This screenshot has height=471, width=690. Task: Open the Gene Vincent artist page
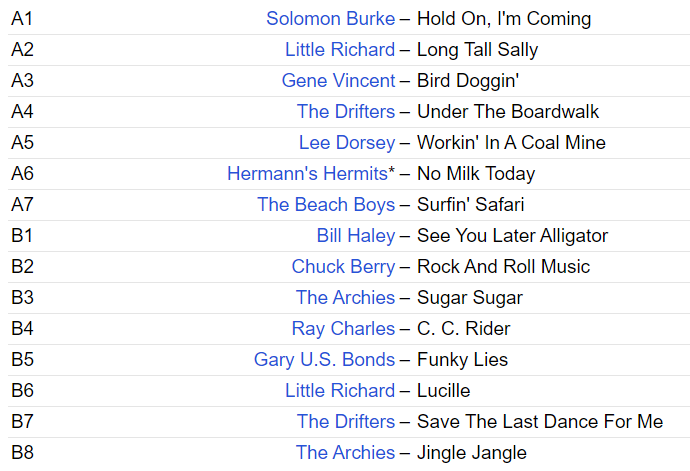tap(338, 81)
